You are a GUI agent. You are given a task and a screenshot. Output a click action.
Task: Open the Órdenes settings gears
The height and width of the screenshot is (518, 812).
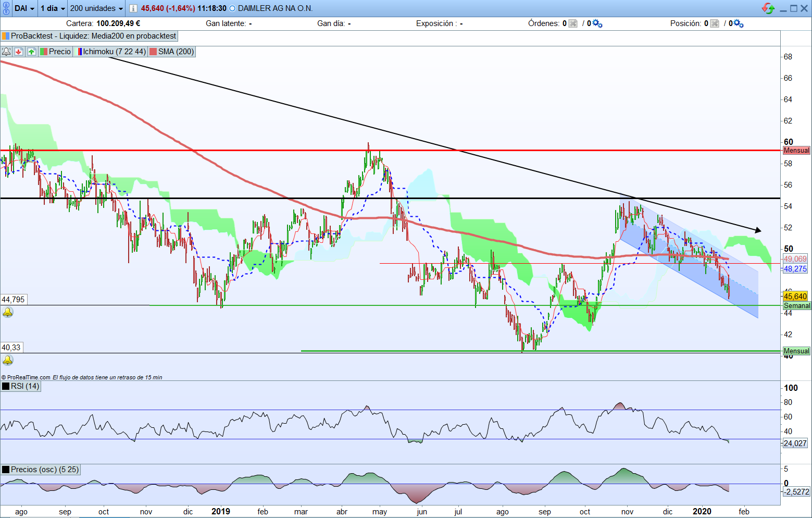pyautogui.click(x=597, y=23)
